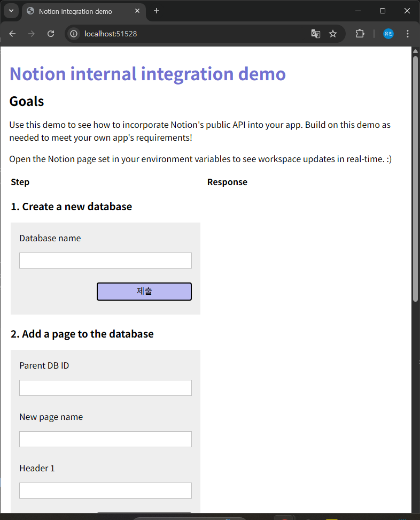
Task: Click the 'Parent DB ID' label
Action: coord(44,365)
